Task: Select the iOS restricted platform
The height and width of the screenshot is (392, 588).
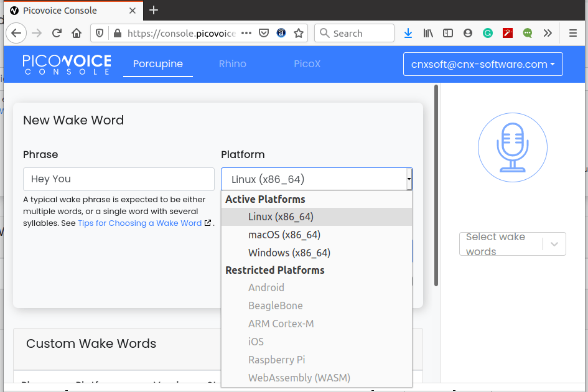Action: pyautogui.click(x=317, y=342)
